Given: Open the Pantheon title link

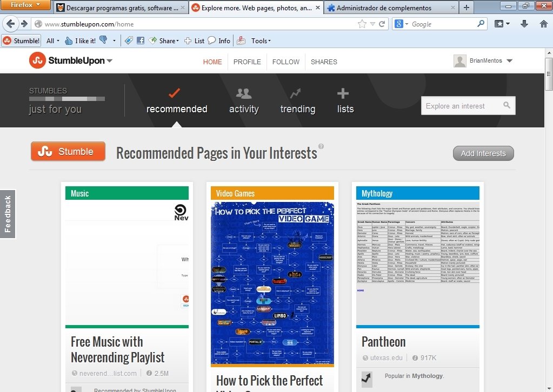Looking at the screenshot, I should [x=383, y=342].
